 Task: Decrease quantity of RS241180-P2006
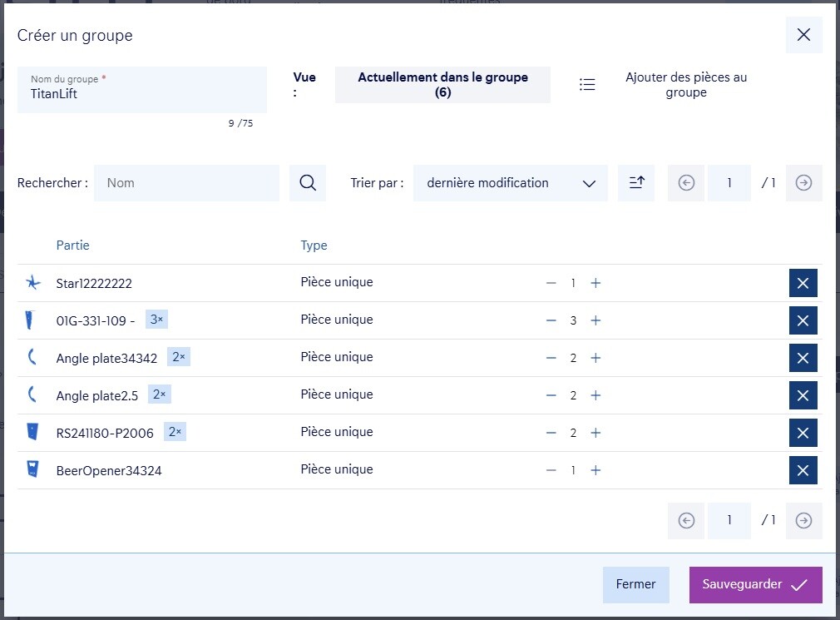click(551, 433)
